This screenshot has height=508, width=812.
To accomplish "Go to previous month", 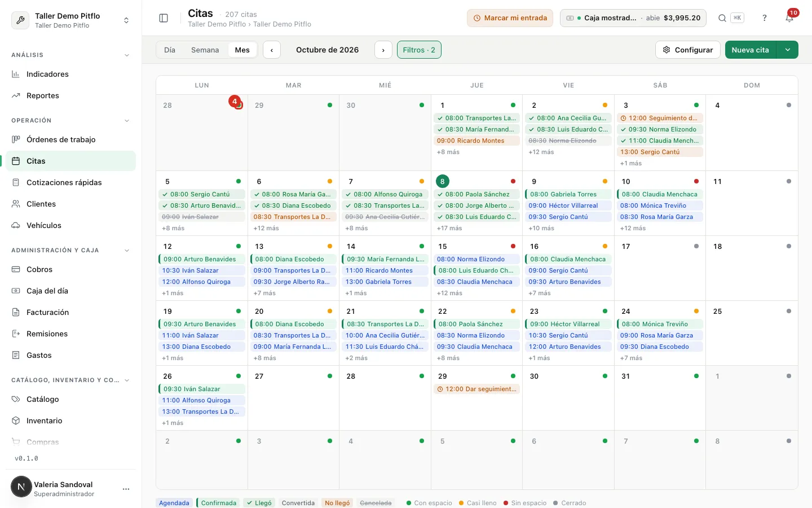I will tap(272, 50).
